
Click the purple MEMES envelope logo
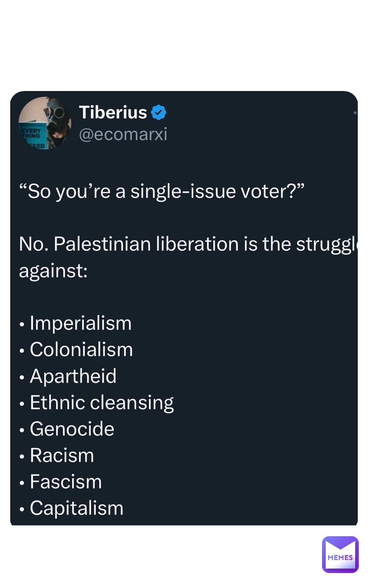point(340,554)
